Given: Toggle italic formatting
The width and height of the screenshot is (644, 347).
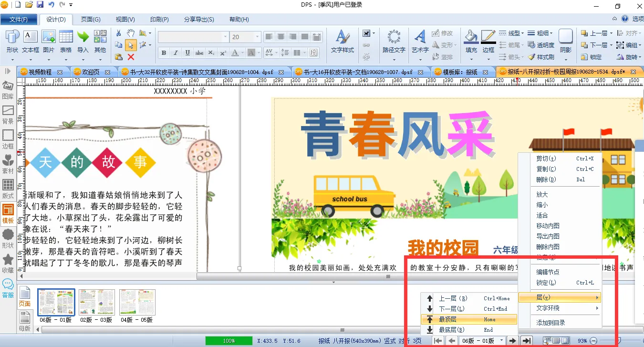Looking at the screenshot, I should [x=176, y=53].
